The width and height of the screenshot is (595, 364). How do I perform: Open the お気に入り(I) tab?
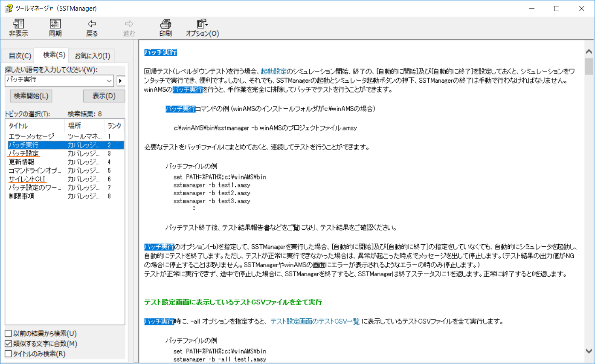[x=92, y=56]
